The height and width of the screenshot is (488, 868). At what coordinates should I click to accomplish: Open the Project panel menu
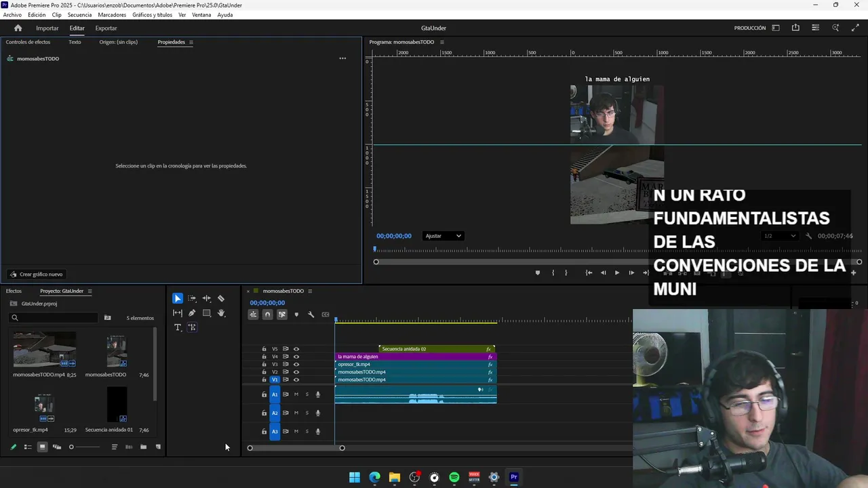click(90, 291)
